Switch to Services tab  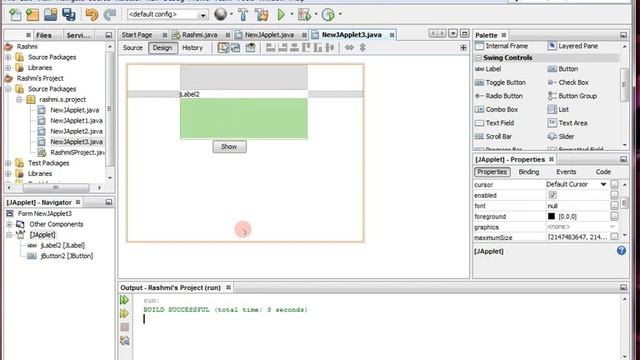coord(78,35)
